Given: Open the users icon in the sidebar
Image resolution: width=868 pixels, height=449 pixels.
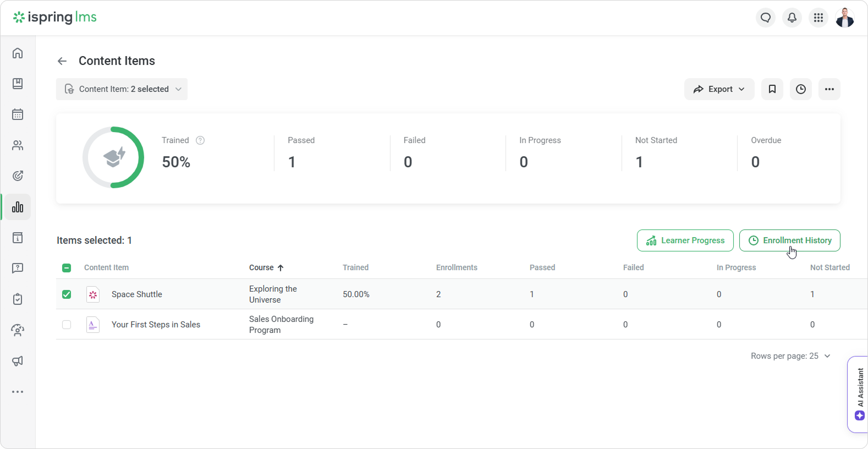Looking at the screenshot, I should [18, 145].
